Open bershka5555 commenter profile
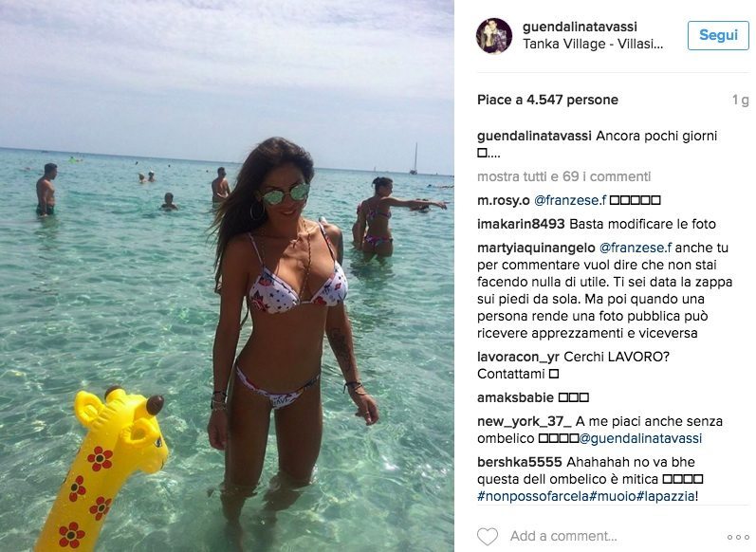Viewport: 756px width, 552px height. [519, 462]
